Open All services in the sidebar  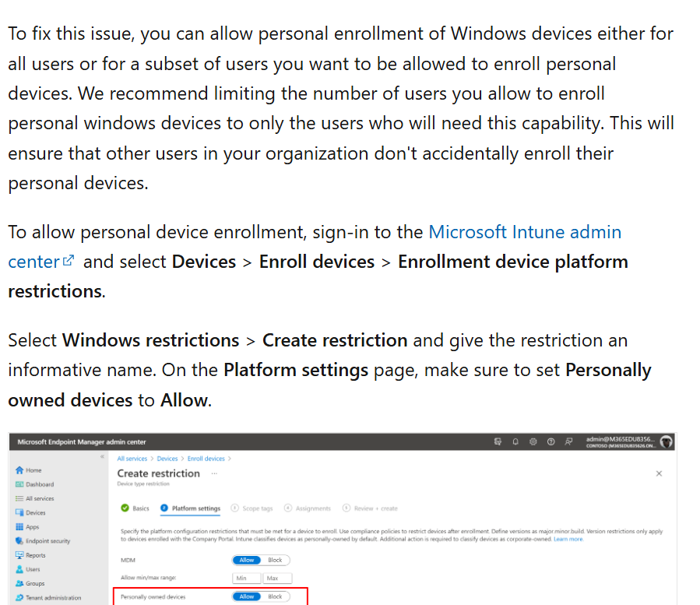tap(35, 499)
